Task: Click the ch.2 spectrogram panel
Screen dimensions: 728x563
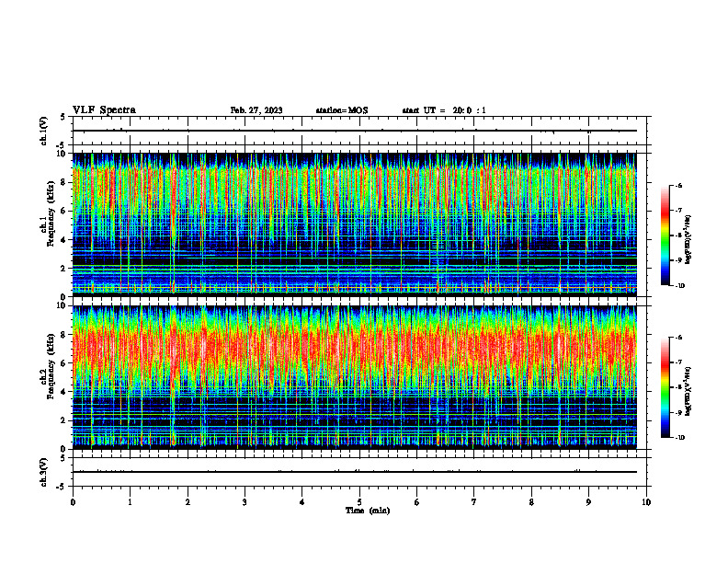Action: click(354, 377)
